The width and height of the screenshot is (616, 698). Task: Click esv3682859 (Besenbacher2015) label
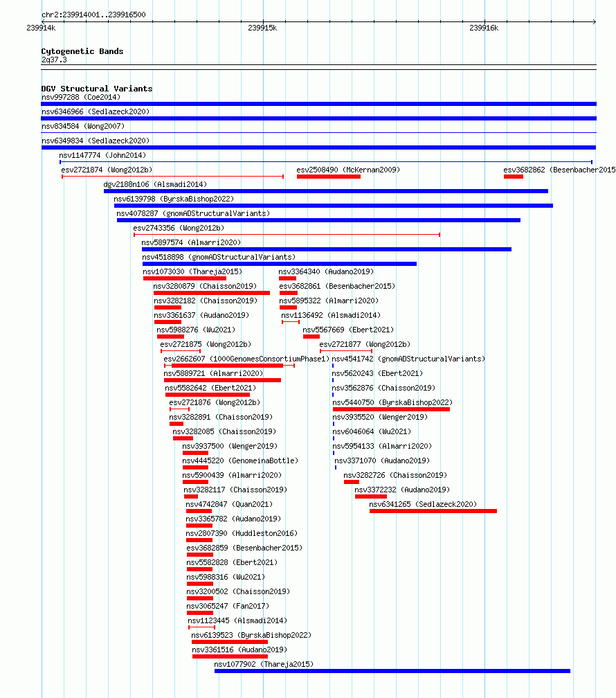coord(244,548)
